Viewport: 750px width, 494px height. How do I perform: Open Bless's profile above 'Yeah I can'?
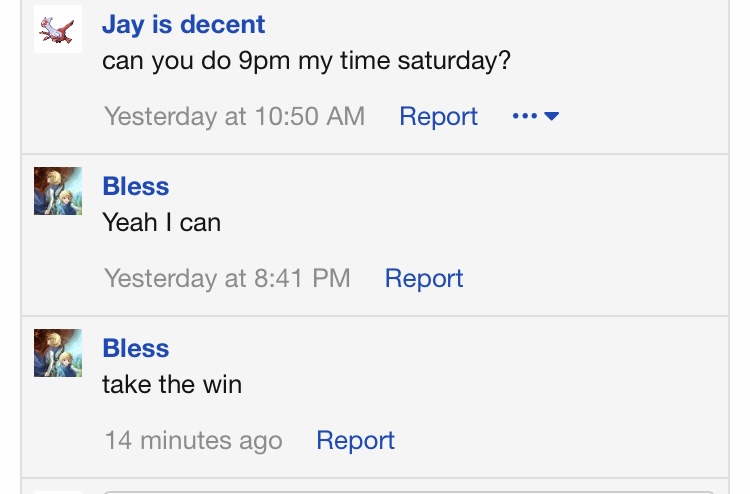click(136, 186)
